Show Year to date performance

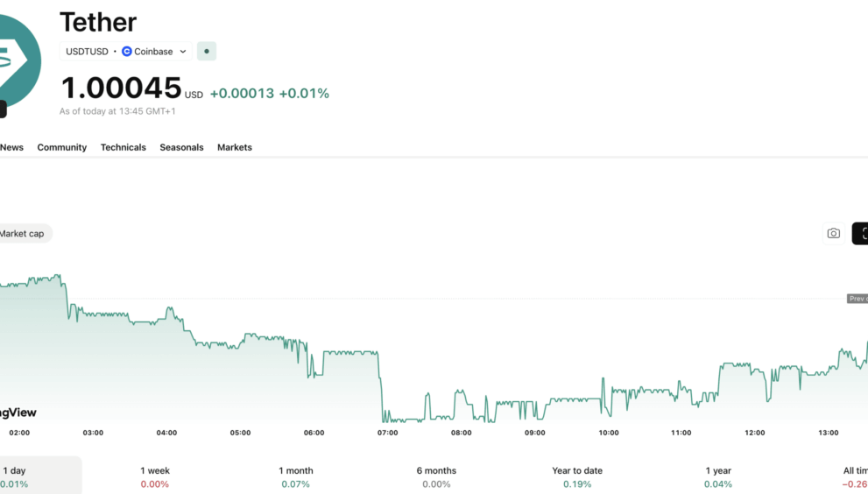click(577, 476)
